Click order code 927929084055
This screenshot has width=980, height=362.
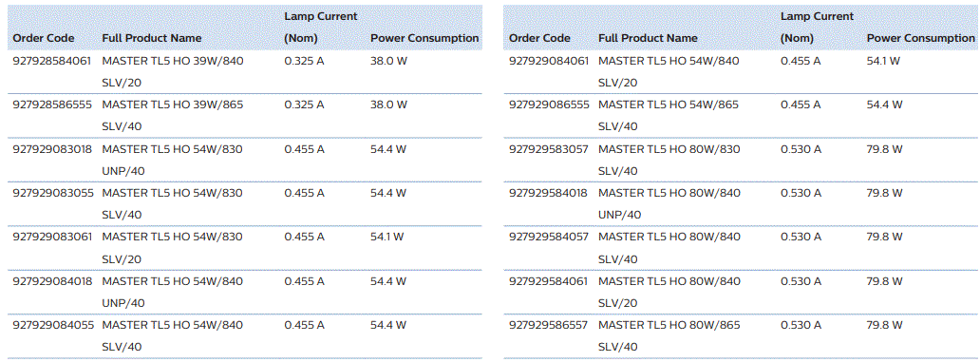point(52,325)
